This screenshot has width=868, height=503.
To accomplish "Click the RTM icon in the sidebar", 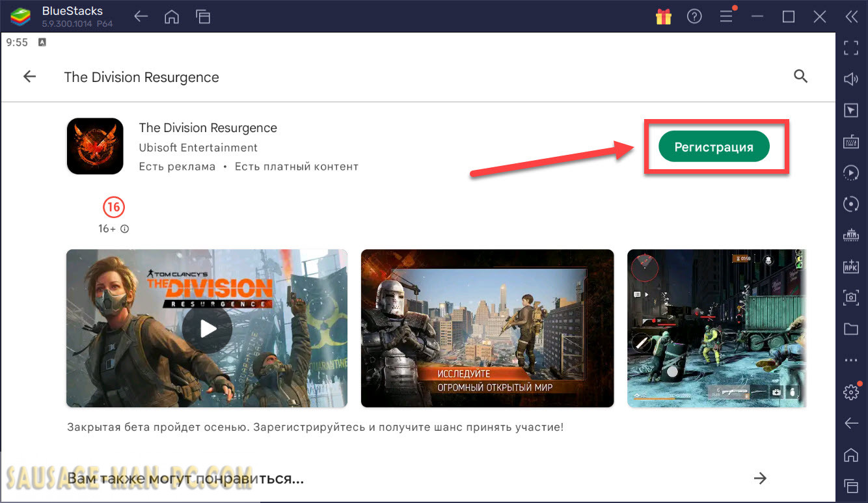I will point(851,235).
